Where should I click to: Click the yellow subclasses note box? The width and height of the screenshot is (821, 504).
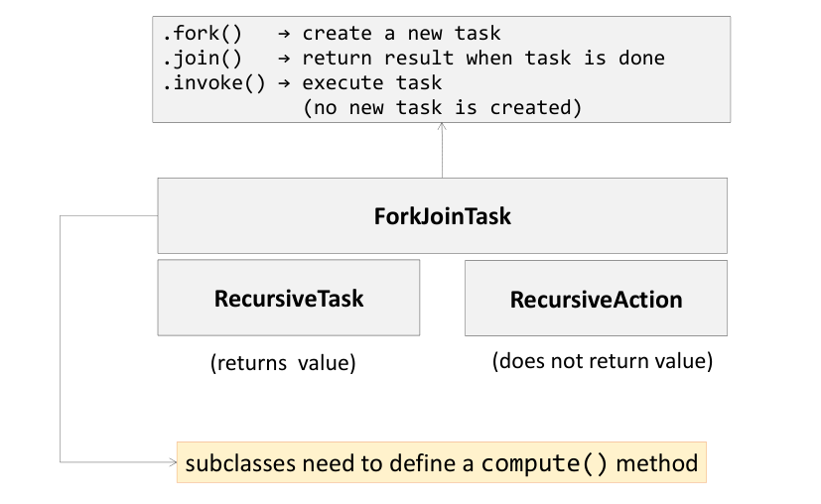[x=441, y=462]
